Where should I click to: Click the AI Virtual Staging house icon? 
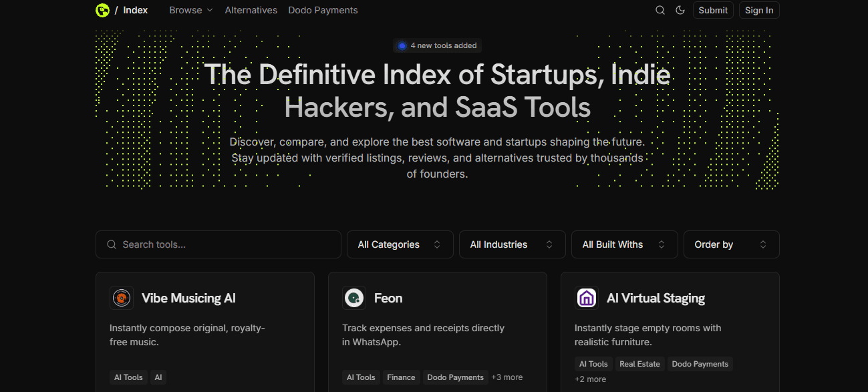coord(587,298)
